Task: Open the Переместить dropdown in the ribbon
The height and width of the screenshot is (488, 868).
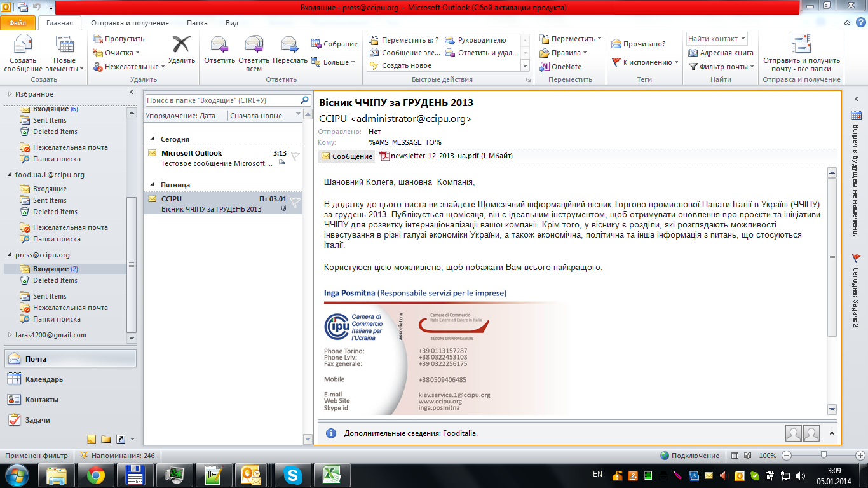Action: 571,39
